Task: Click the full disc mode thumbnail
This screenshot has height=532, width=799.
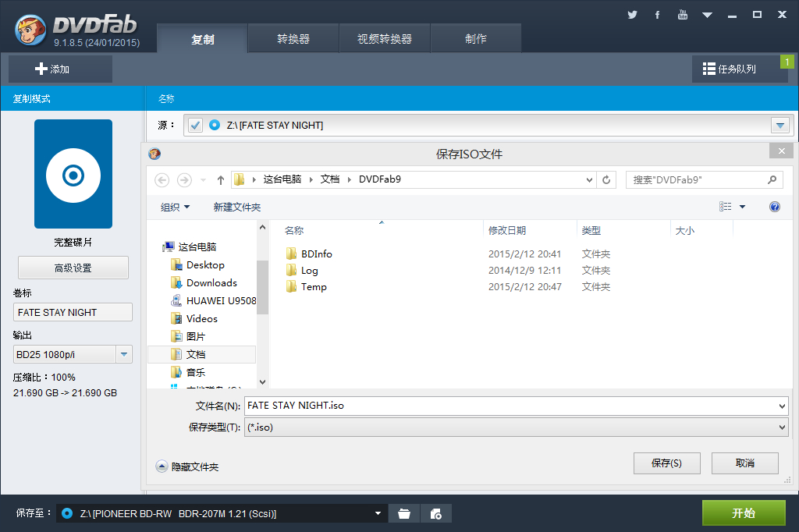Action: click(x=73, y=174)
